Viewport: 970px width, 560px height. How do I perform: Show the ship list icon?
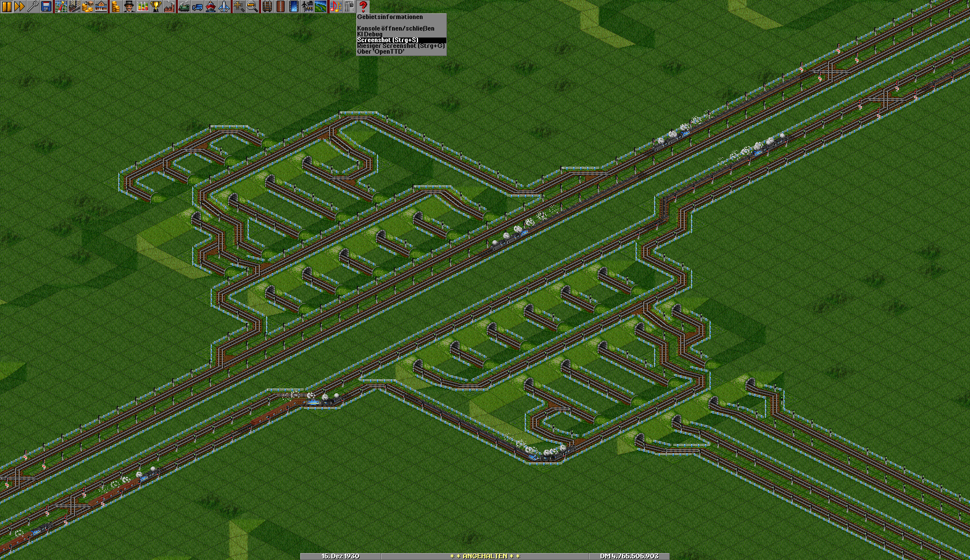211,6
